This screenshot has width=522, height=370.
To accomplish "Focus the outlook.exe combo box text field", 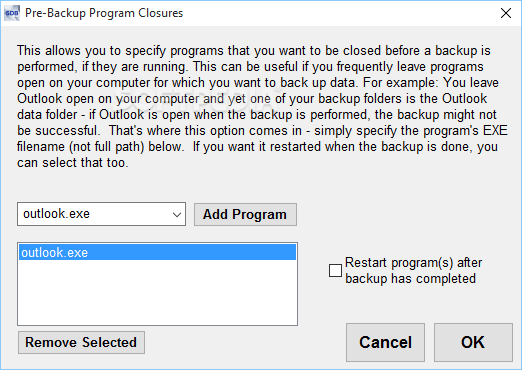I will click(x=94, y=214).
